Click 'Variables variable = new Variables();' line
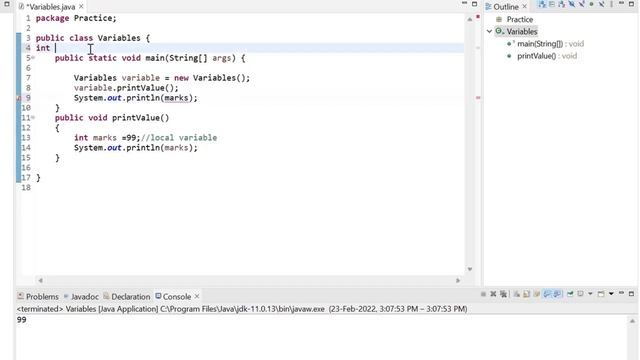640x360 pixels. pos(162,78)
